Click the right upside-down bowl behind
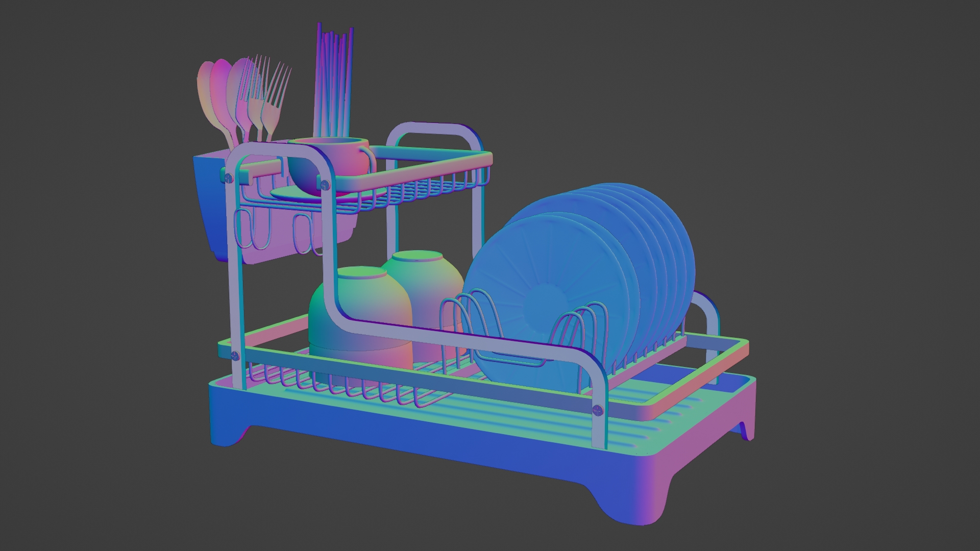The image size is (980, 551). click(x=434, y=286)
